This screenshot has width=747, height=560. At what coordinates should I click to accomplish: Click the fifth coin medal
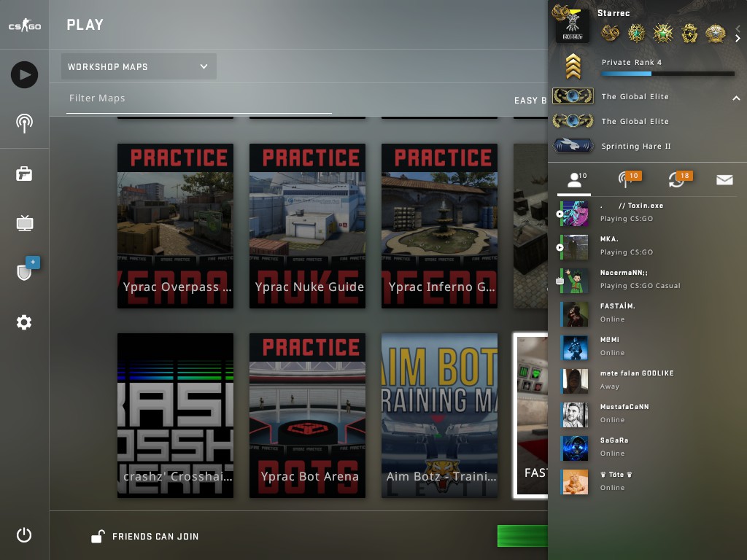pos(715,33)
